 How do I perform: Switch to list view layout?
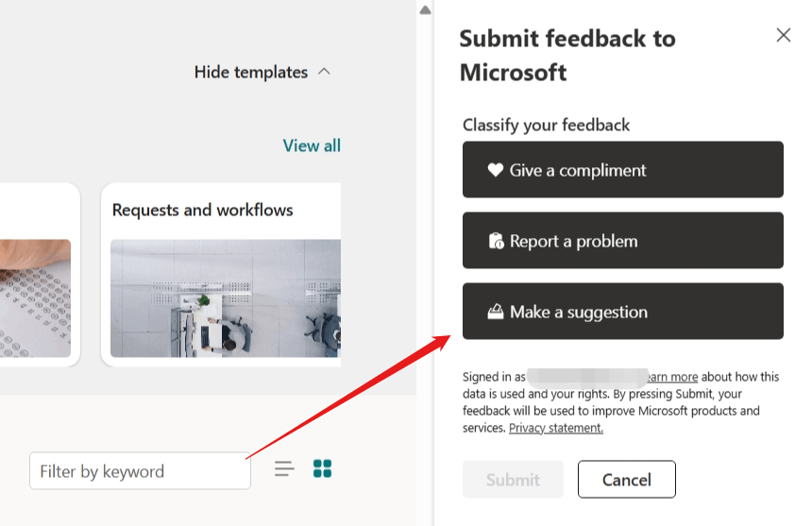point(284,468)
